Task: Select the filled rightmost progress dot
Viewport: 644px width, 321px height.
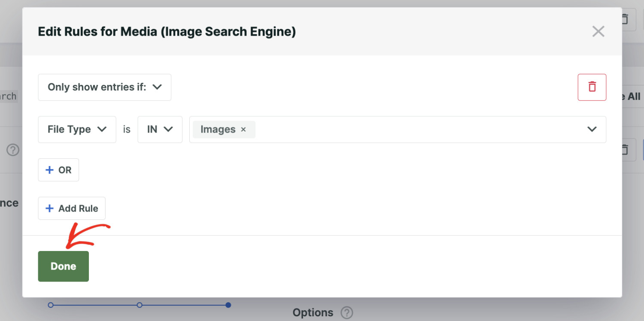Action: pyautogui.click(x=228, y=305)
